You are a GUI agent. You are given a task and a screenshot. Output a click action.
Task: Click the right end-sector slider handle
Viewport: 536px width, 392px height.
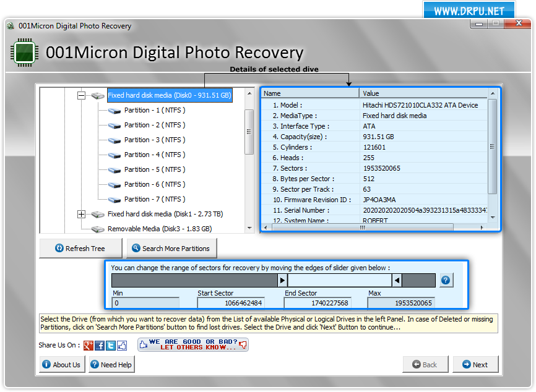(397, 280)
